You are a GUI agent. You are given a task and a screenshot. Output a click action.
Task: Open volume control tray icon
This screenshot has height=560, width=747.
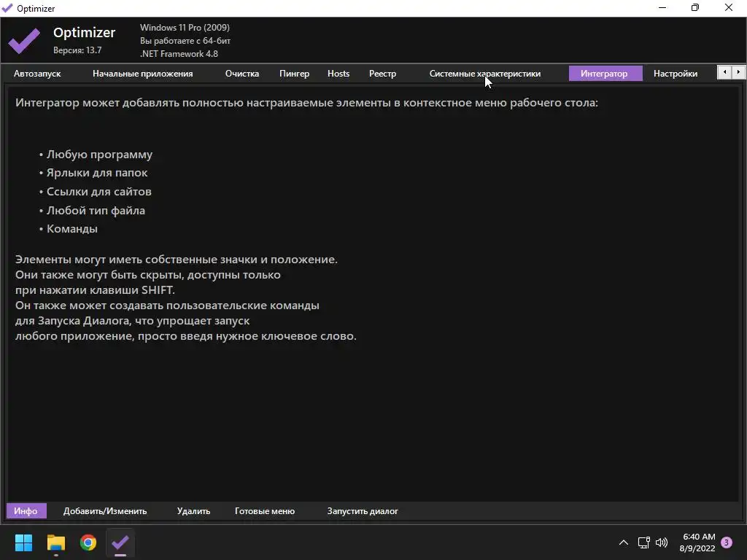(x=662, y=542)
